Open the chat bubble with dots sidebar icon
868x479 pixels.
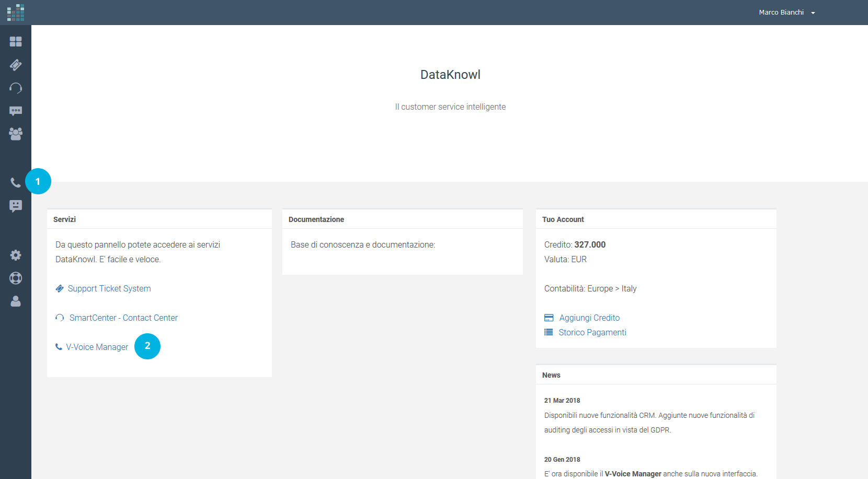coord(16,111)
